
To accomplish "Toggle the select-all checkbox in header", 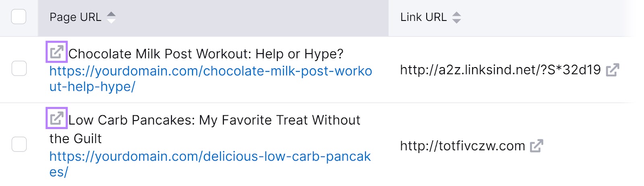I will pyautogui.click(x=19, y=17).
